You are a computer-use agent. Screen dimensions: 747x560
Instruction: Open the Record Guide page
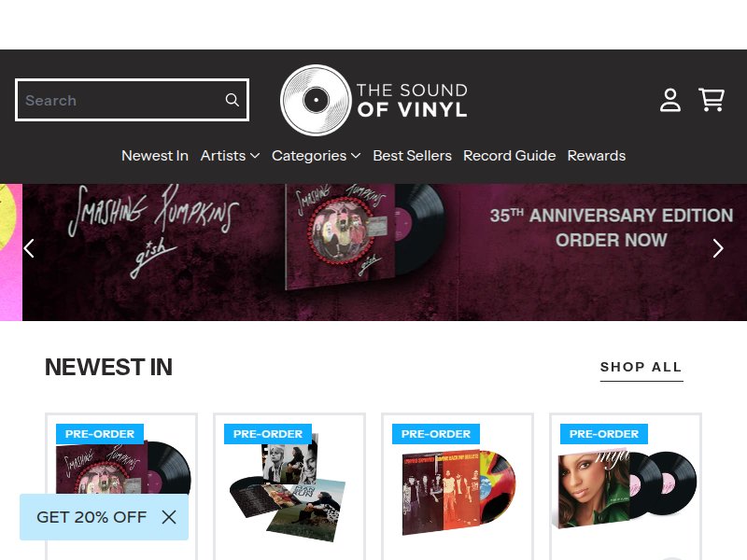click(x=510, y=156)
